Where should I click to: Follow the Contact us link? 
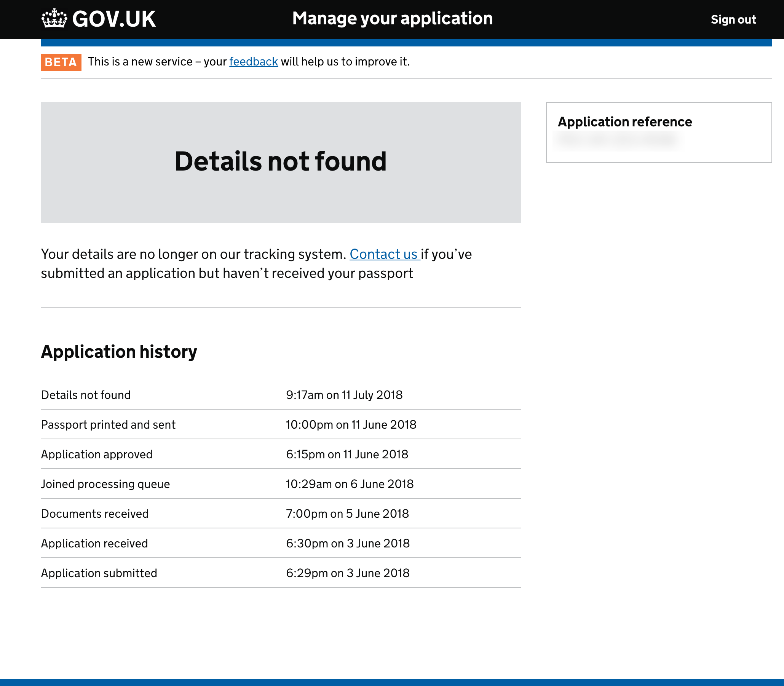point(383,254)
